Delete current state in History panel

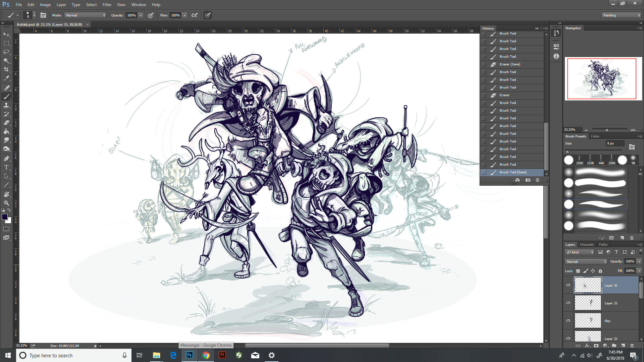[x=537, y=180]
